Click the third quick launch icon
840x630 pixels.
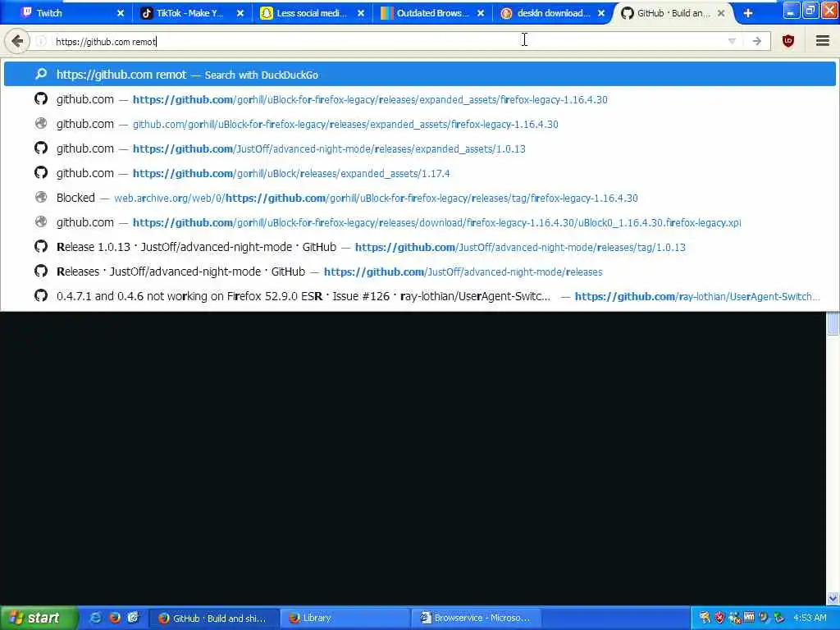coord(133,618)
